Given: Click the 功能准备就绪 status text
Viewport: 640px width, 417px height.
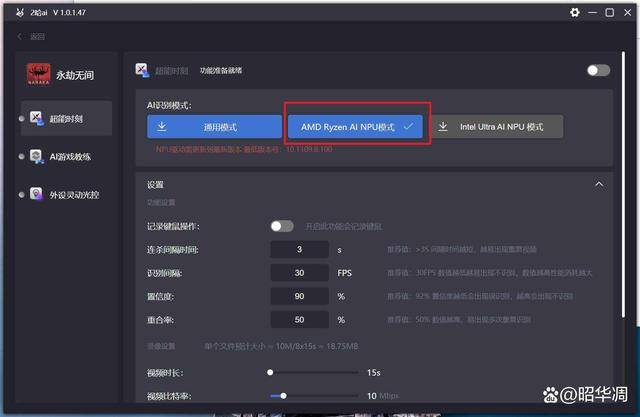Looking at the screenshot, I should 220,70.
